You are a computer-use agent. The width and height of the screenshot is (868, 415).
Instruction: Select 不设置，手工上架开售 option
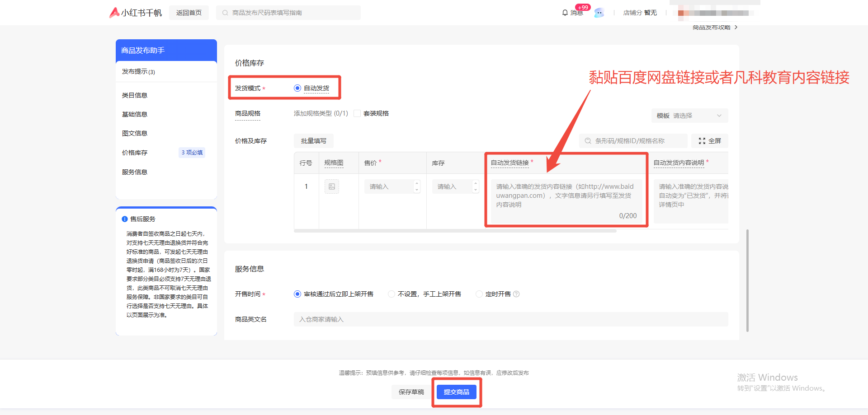click(x=392, y=294)
